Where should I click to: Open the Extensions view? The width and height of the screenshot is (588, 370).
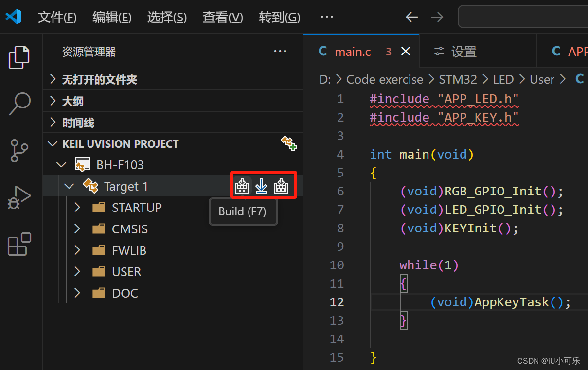coord(19,244)
